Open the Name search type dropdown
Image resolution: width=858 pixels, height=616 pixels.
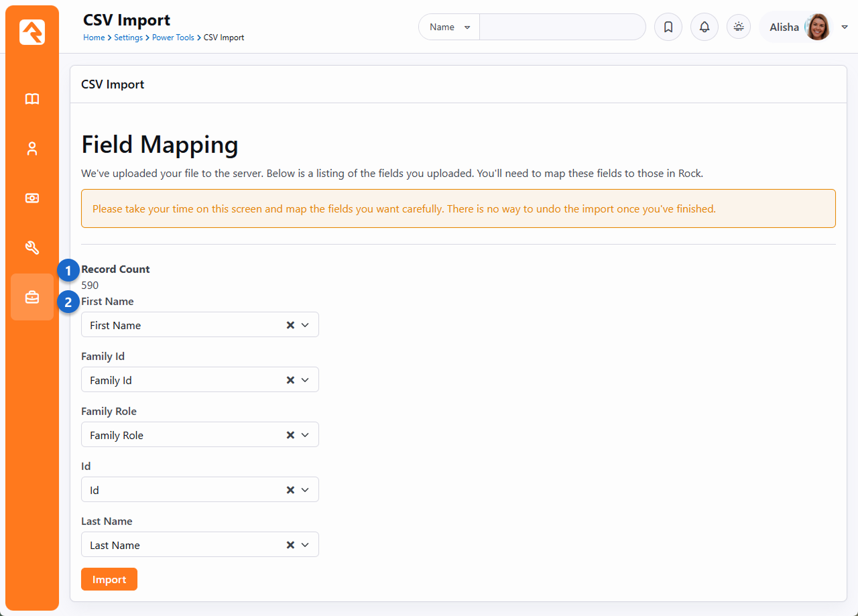tap(449, 27)
